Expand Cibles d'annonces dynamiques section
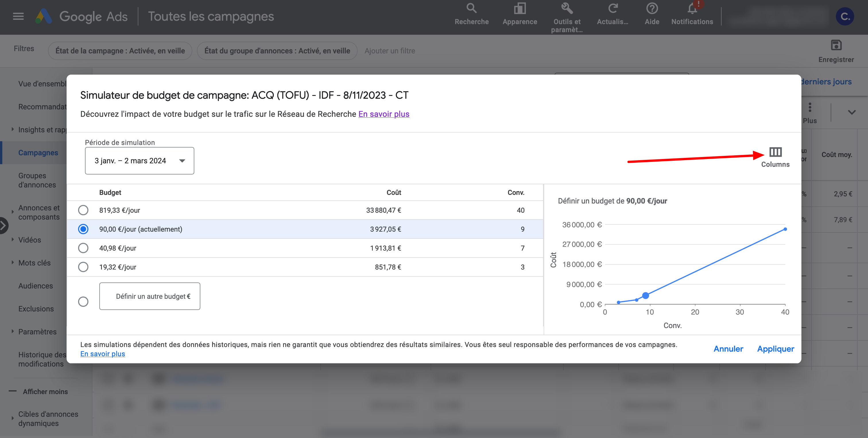 (x=12, y=418)
